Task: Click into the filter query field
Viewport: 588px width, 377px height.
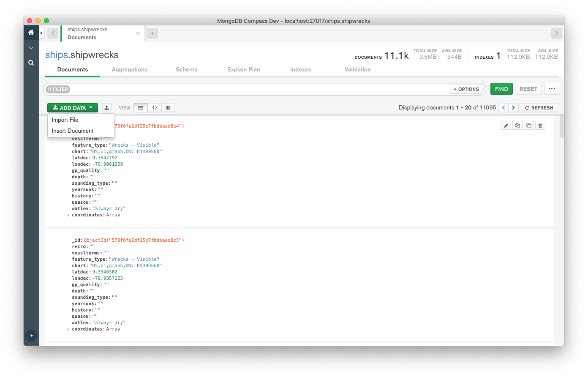Action: click(x=260, y=89)
